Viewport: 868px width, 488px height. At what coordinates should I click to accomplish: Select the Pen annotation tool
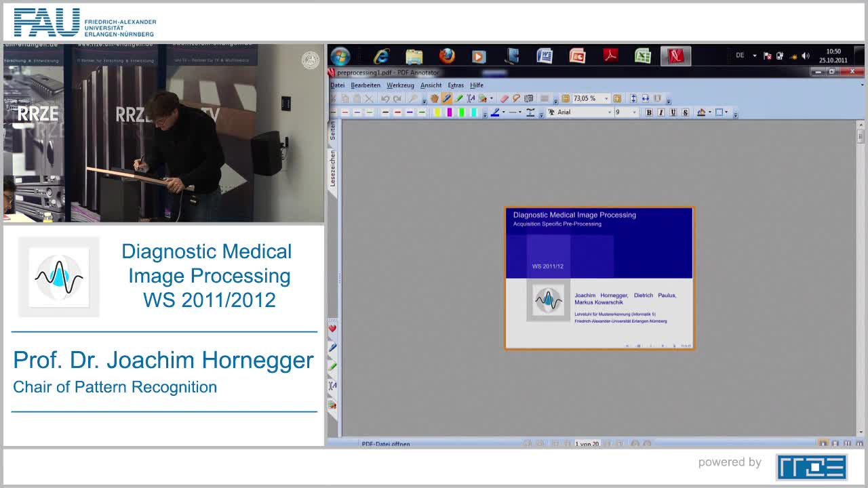coord(446,98)
